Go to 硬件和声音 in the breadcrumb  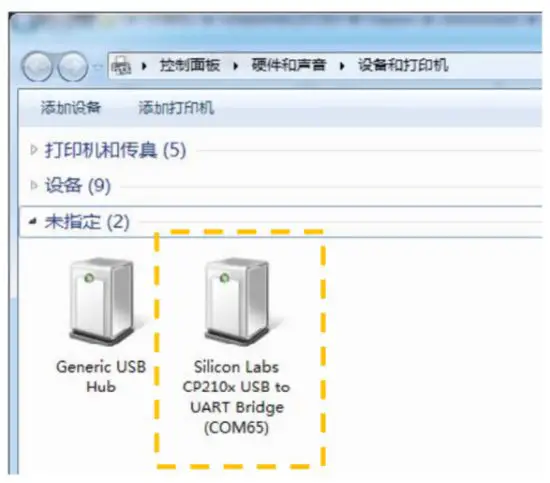click(288, 65)
